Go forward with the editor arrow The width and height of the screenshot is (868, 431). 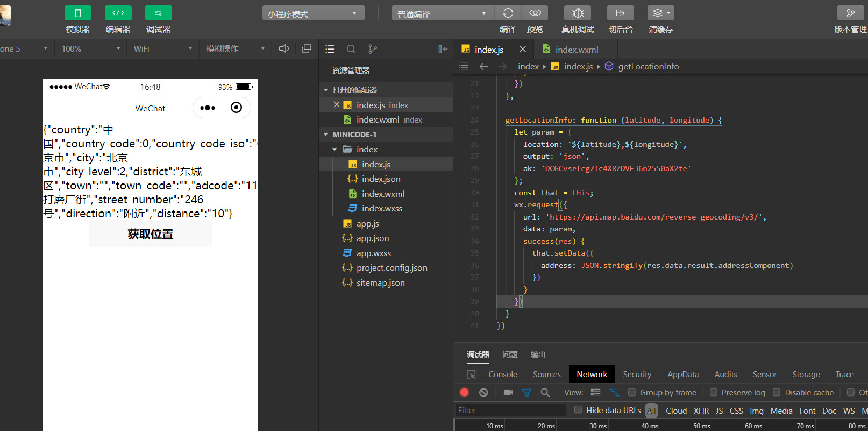502,66
